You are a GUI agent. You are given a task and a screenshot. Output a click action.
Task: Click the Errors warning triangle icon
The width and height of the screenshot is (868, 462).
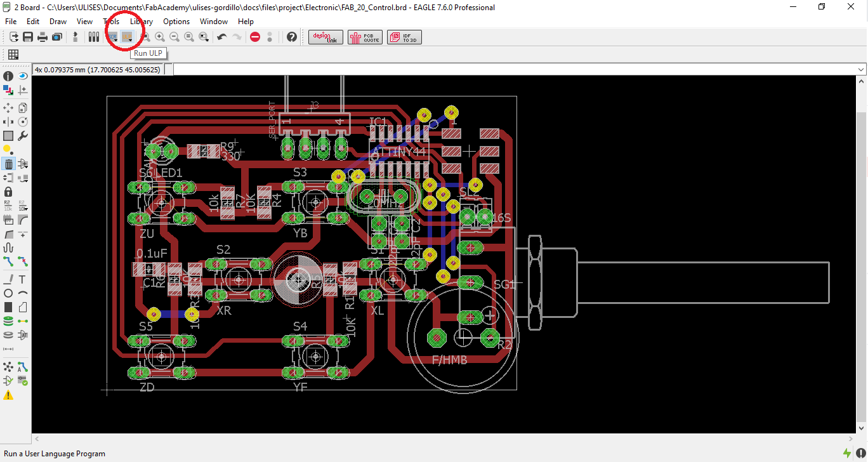[8, 395]
